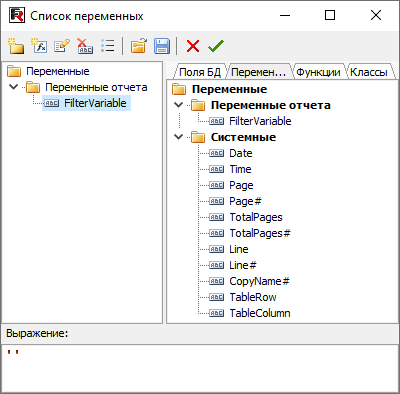Switch to the Классы tab

(369, 72)
